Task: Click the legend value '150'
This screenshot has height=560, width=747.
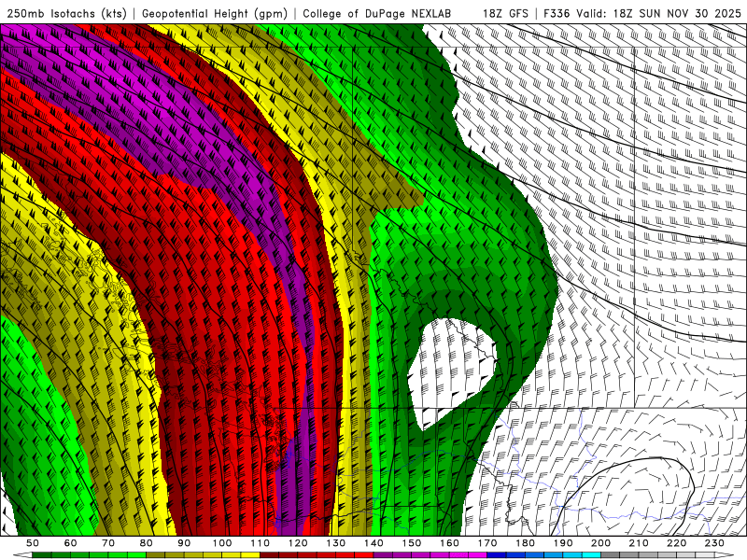Action: (x=412, y=543)
